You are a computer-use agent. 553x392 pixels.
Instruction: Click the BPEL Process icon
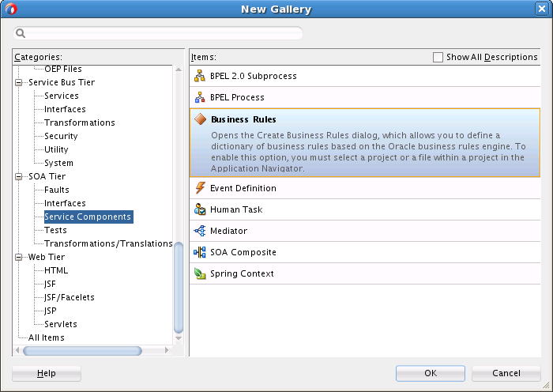(x=200, y=97)
